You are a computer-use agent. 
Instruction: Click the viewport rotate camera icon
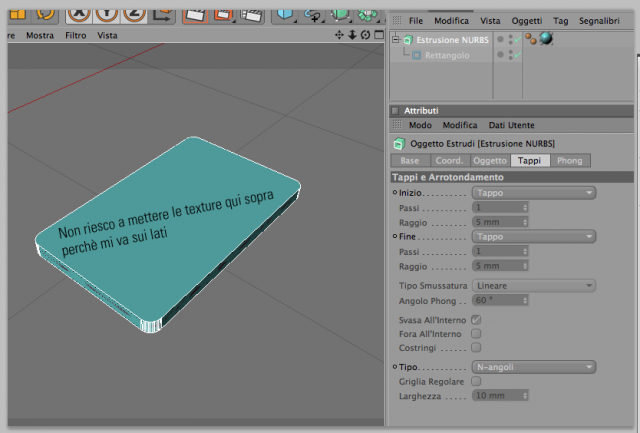point(365,35)
